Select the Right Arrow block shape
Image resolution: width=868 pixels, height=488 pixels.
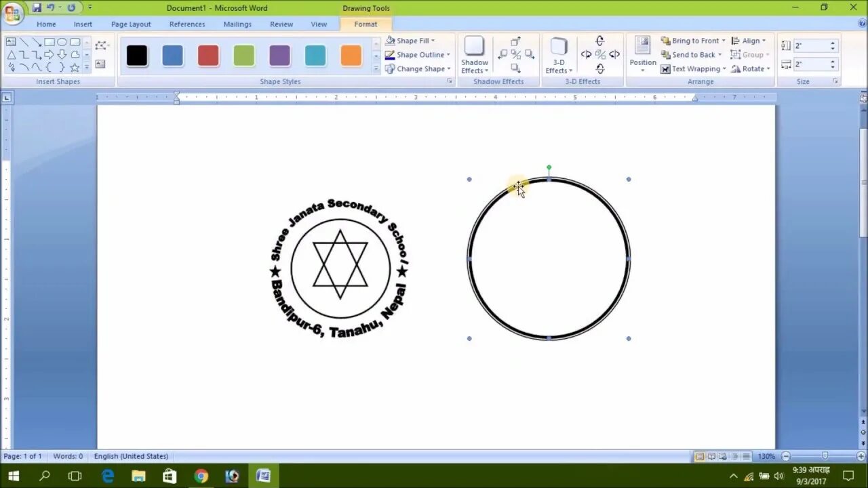(49, 55)
